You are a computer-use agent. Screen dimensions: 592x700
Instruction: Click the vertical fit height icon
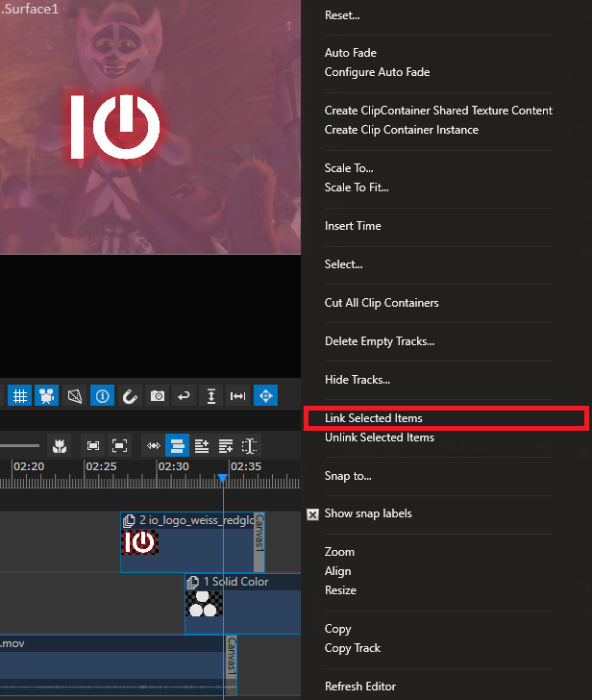pyautogui.click(x=211, y=395)
